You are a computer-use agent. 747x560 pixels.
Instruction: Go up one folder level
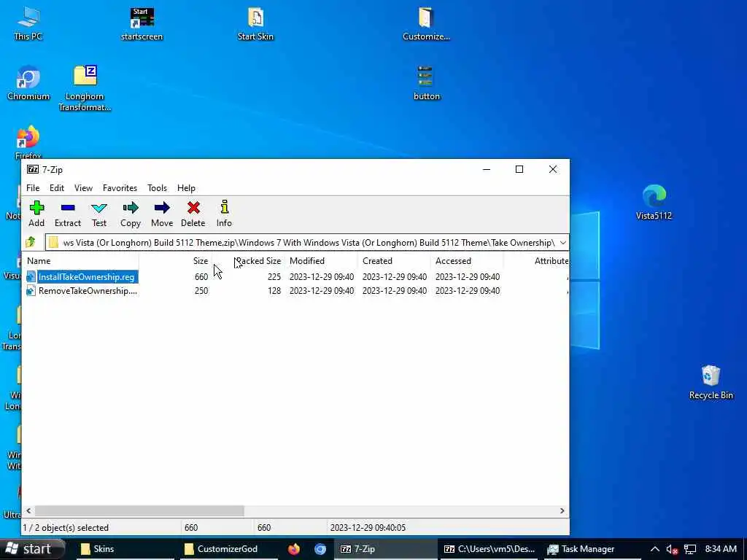pos(31,242)
